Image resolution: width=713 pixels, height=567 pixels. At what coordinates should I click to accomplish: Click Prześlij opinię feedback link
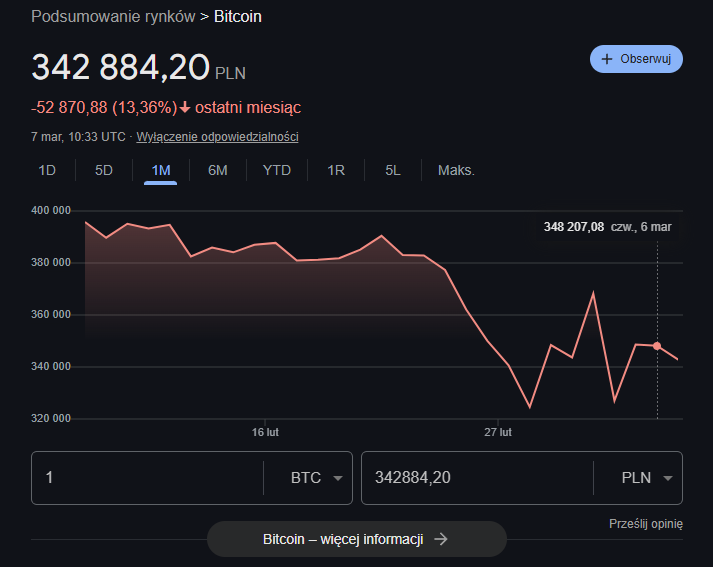(645, 524)
